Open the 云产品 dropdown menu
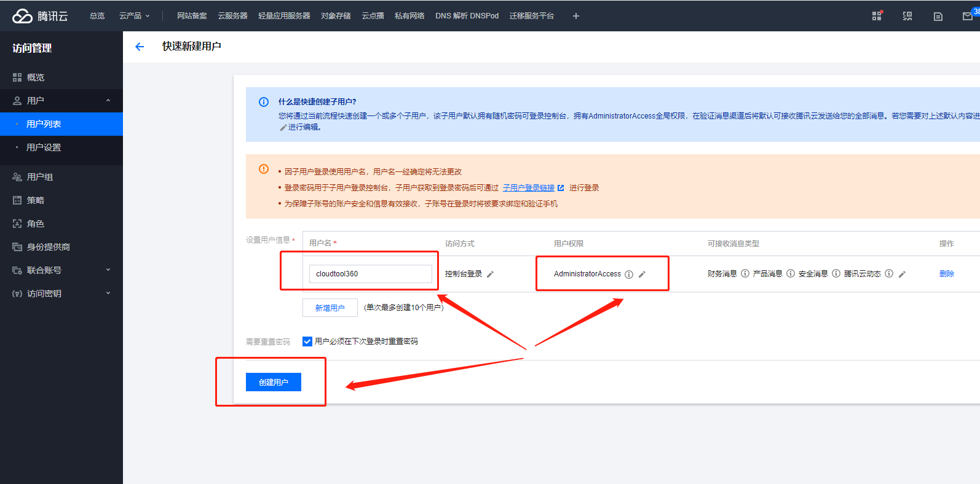The image size is (980, 484). tap(134, 16)
